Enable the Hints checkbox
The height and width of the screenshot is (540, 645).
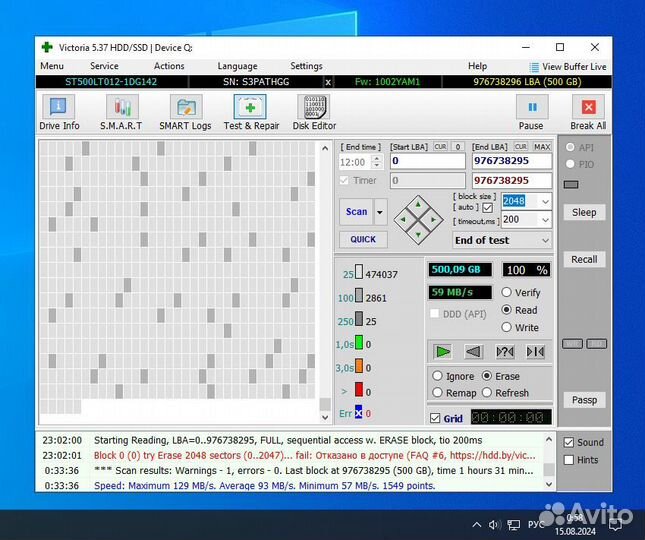(x=568, y=460)
